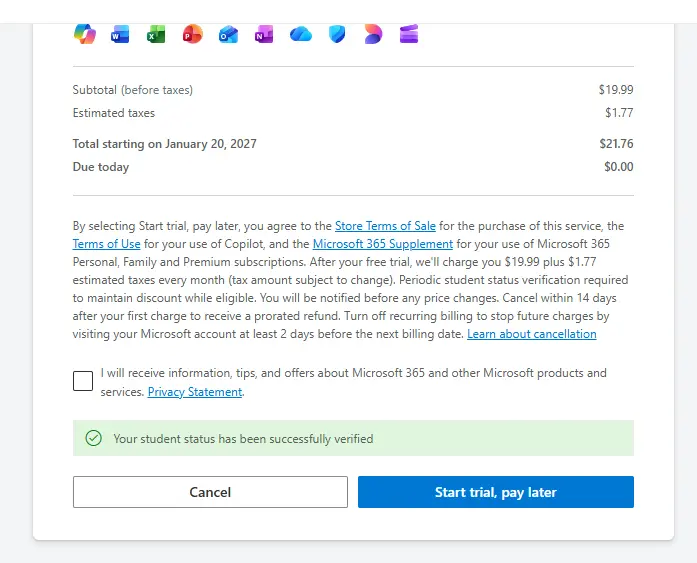This screenshot has height=563, width=697.
Task: Click Start trial, pay later button
Action: [496, 492]
